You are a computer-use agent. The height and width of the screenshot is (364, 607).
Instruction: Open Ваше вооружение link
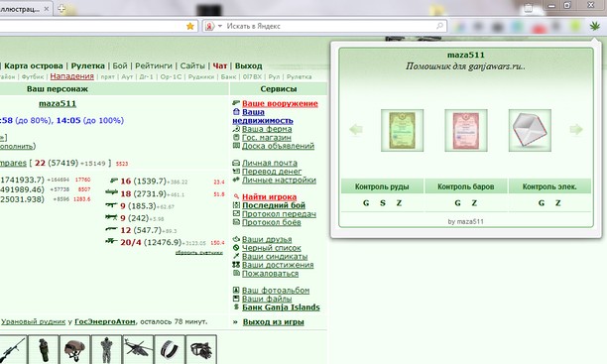click(x=280, y=103)
